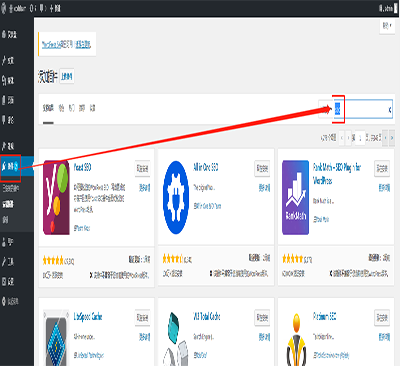The height and width of the screenshot is (366, 400).
Task: Click the W3 Total Cache plugin icon
Action: [176, 338]
